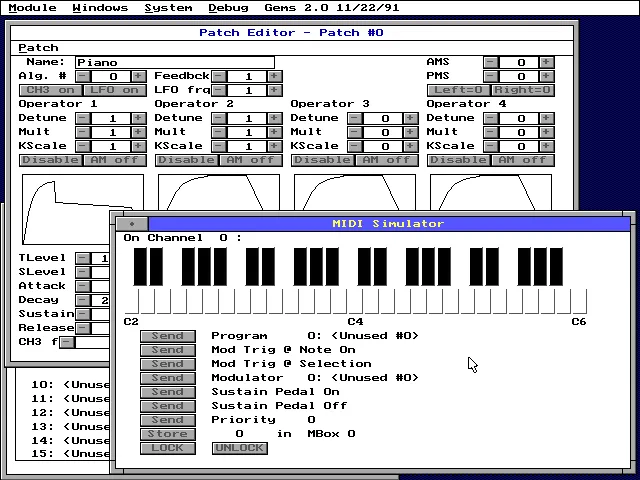Increase the PMS value
This screenshot has width=640, height=480.
tap(546, 76)
